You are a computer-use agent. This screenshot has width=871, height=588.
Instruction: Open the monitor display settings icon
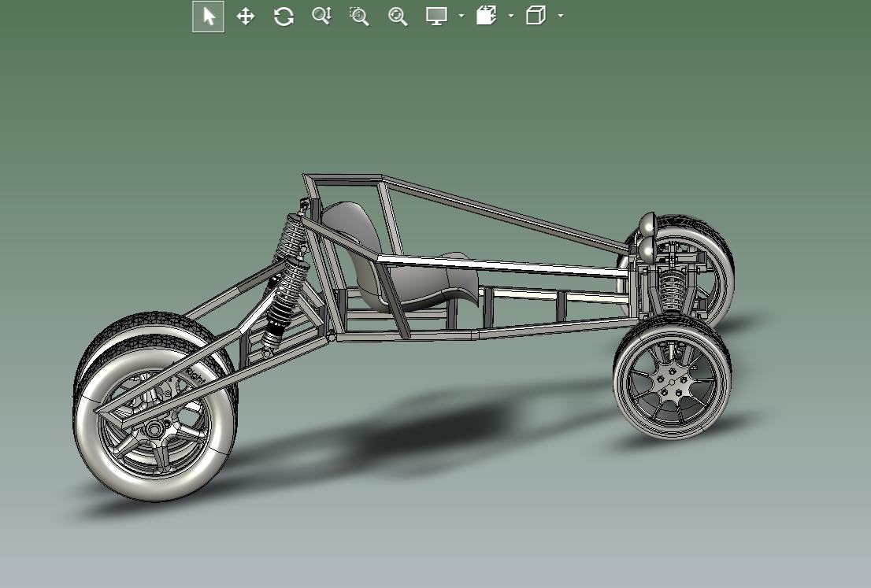tap(436, 17)
